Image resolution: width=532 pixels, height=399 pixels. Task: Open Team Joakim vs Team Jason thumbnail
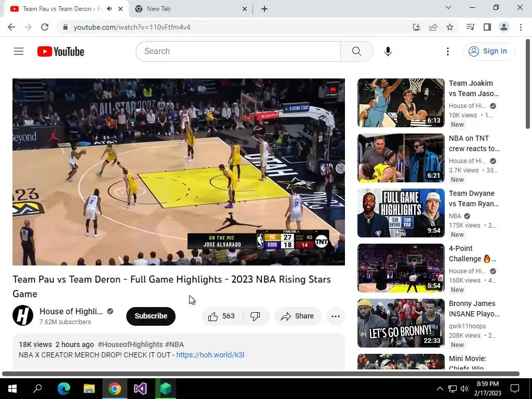(x=401, y=103)
